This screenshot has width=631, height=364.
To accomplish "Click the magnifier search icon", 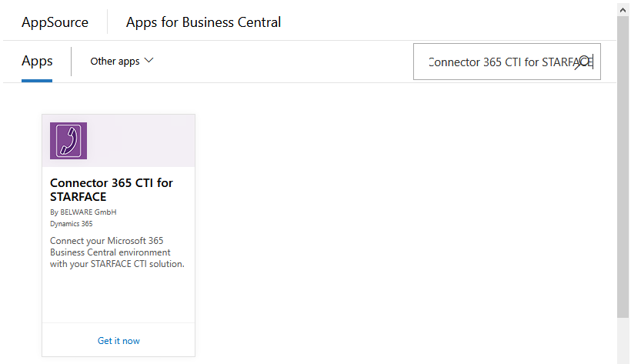I will [x=582, y=62].
